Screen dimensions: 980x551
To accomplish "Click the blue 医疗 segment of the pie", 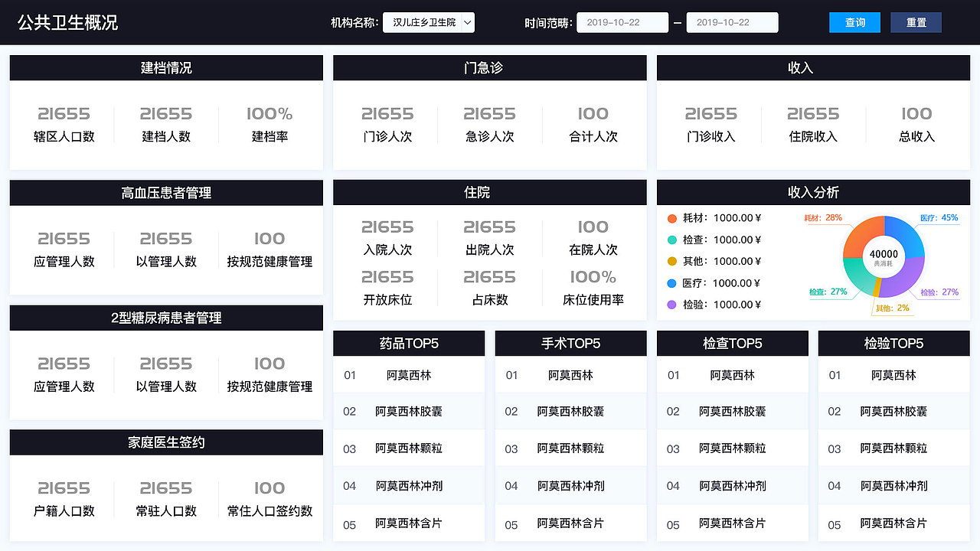I will coord(910,235).
